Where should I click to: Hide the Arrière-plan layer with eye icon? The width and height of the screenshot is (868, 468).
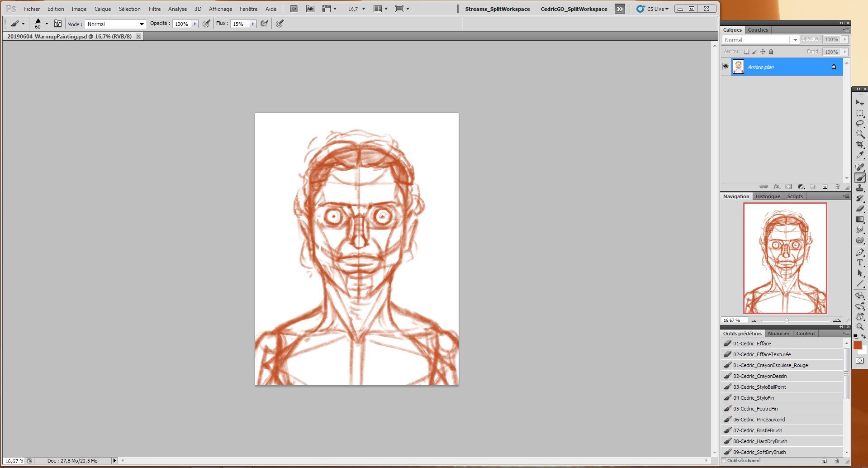pyautogui.click(x=726, y=67)
